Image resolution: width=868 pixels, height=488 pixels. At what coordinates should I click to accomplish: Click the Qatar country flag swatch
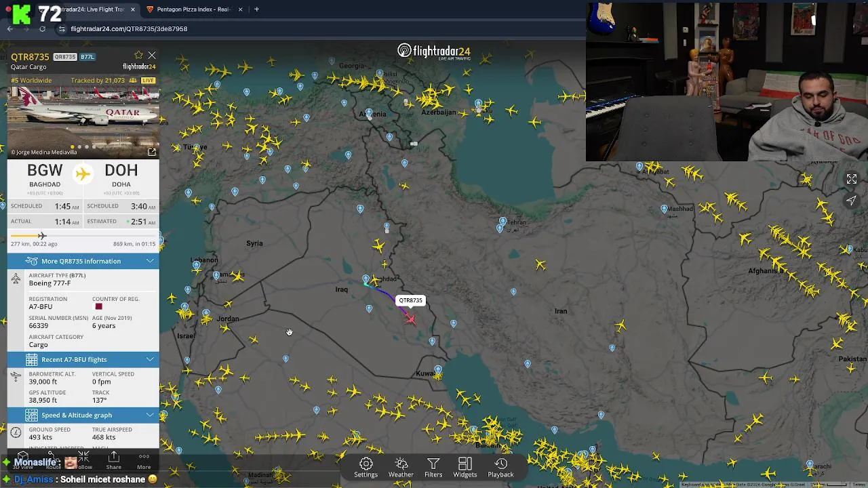coord(98,307)
